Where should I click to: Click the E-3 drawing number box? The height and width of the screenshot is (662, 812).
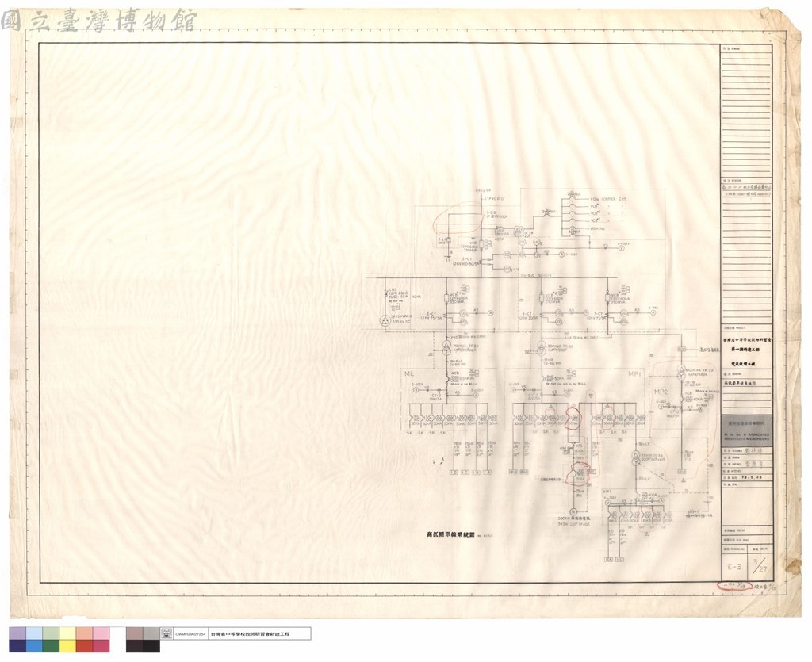click(x=733, y=567)
